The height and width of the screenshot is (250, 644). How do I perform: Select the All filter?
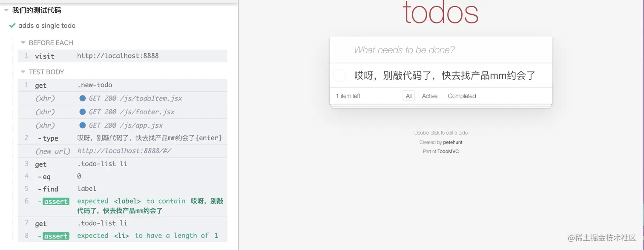(x=409, y=96)
